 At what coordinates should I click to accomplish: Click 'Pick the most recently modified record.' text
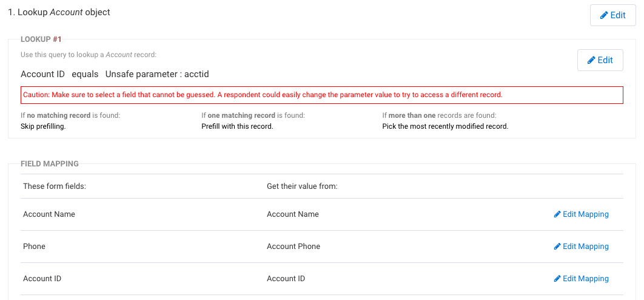click(445, 126)
